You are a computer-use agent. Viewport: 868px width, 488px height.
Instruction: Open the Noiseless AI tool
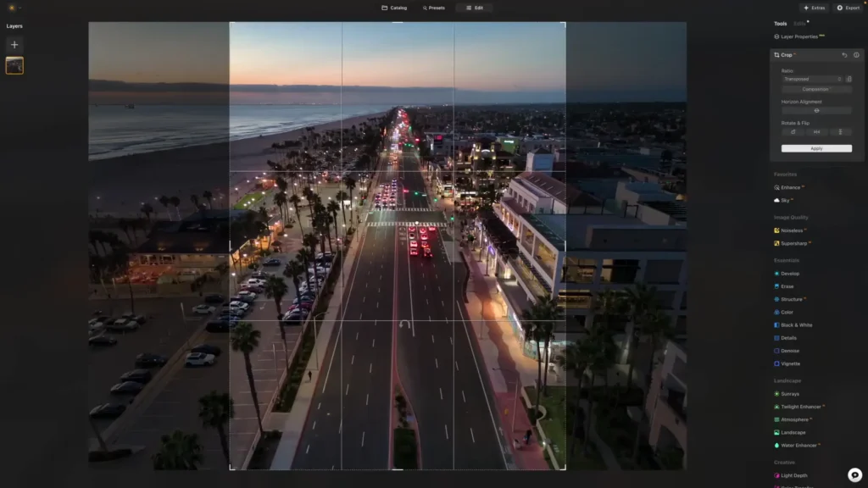(x=795, y=230)
